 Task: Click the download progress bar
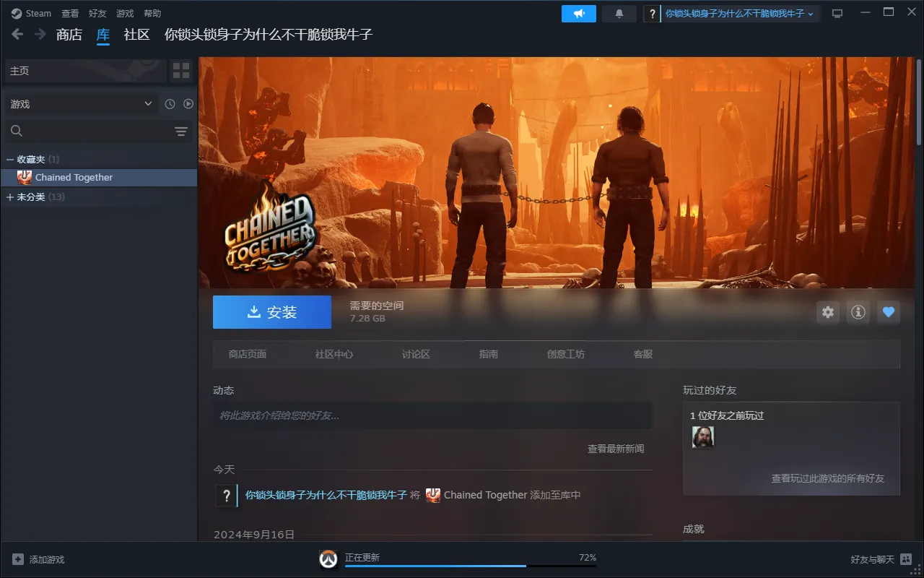pyautogui.click(x=471, y=566)
